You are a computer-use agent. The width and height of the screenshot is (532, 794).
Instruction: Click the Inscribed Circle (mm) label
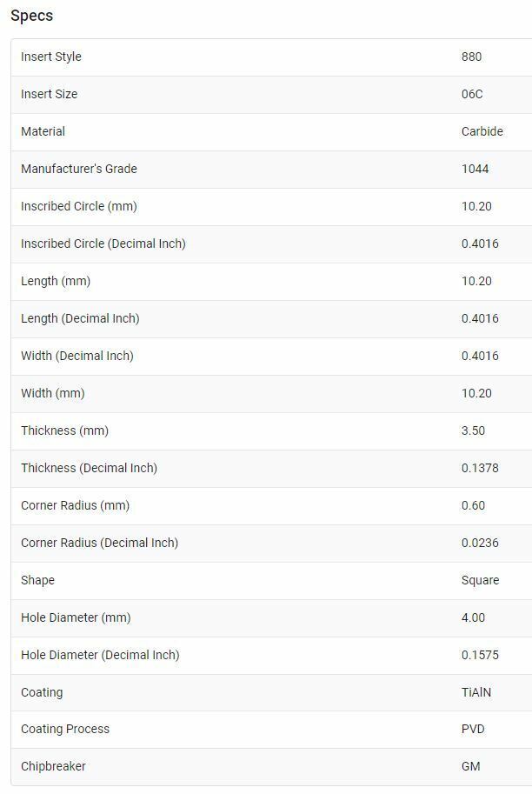tap(79, 206)
